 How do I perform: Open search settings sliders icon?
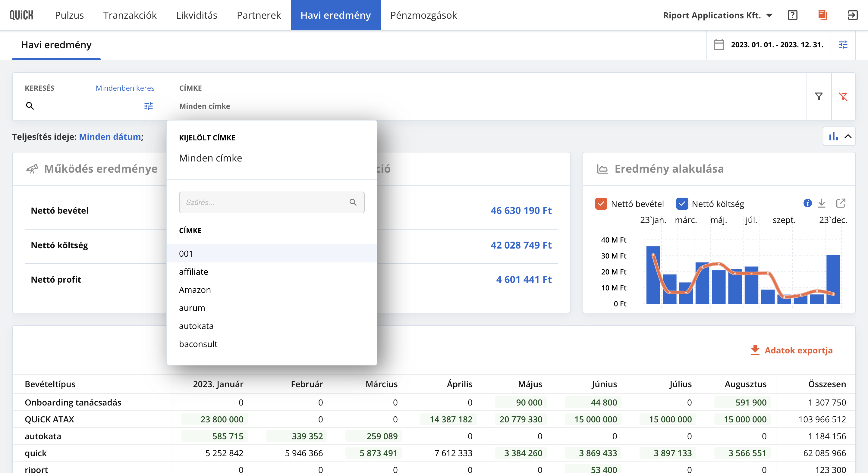click(149, 106)
